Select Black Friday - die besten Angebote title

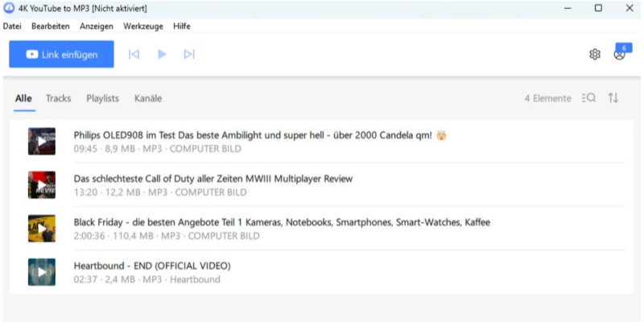tap(282, 222)
